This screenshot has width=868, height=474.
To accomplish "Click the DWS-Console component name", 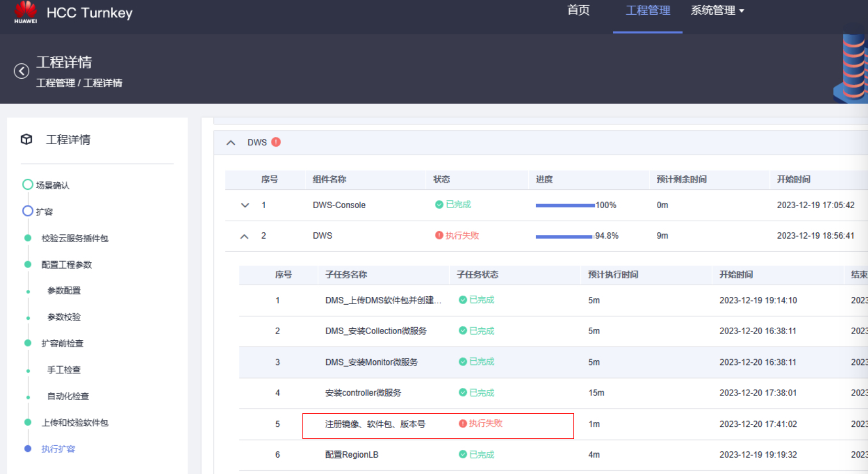I will (x=339, y=205).
